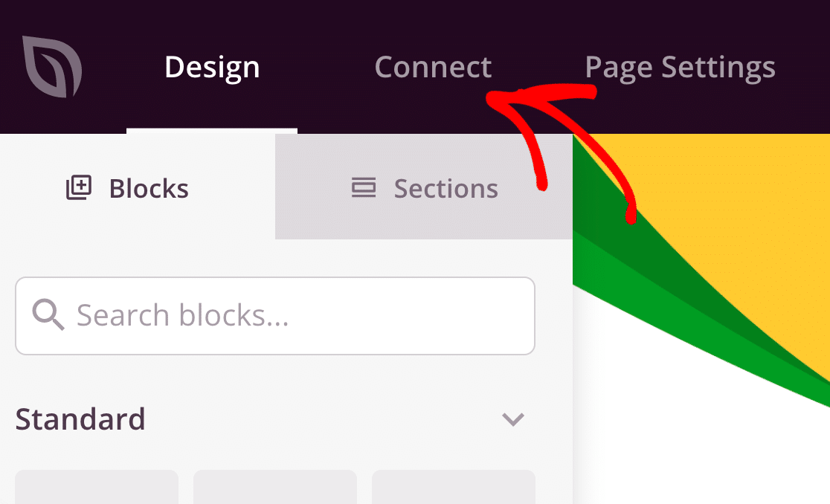Select the Blocks panel label

click(149, 188)
